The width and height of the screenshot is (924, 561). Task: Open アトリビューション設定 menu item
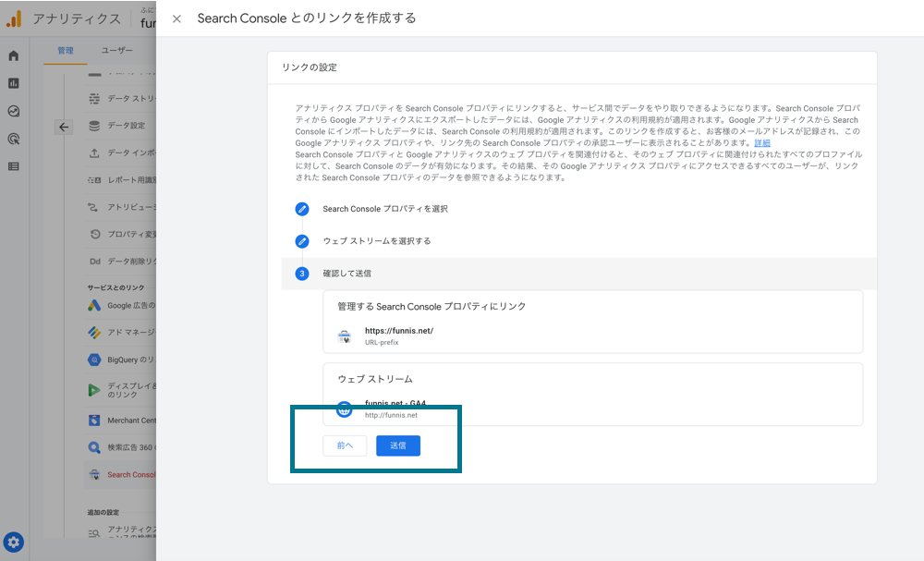pyautogui.click(x=122, y=207)
